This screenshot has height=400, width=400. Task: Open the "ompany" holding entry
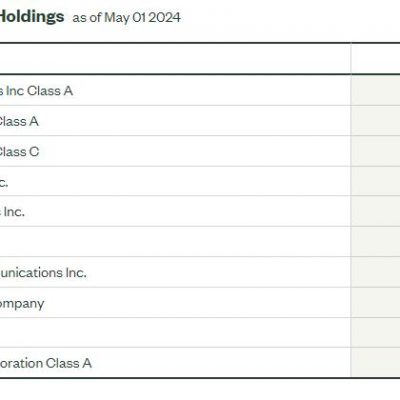tap(22, 304)
